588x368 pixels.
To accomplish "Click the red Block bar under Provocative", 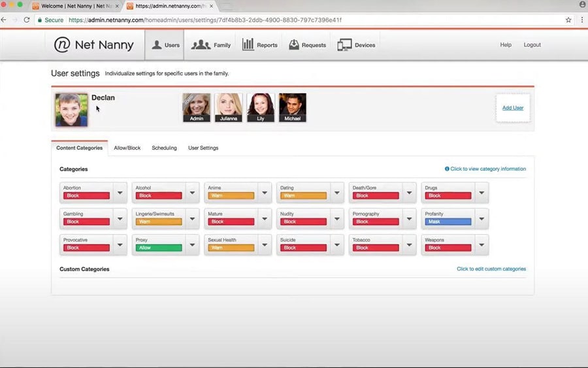I will coord(86,248).
